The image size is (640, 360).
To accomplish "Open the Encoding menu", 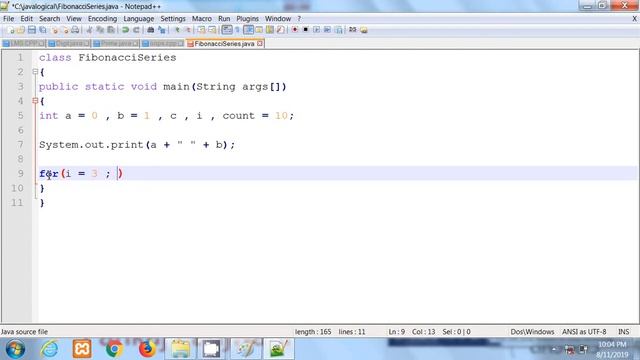I will coord(102,19).
